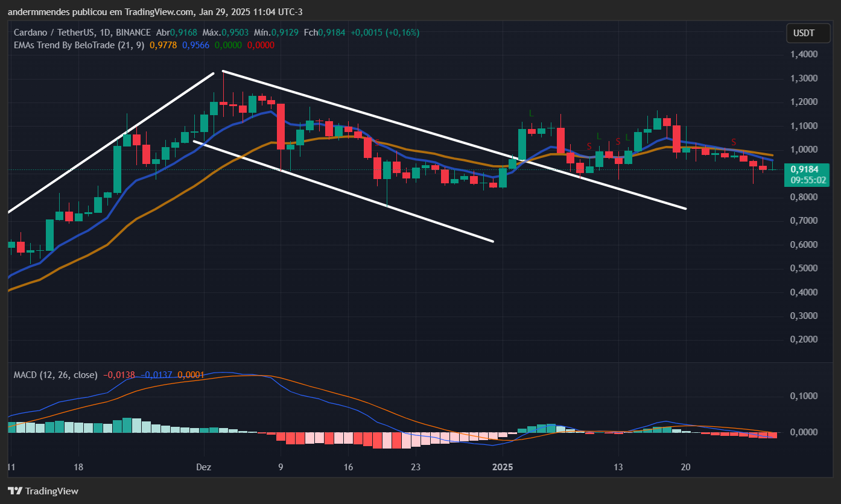Viewport: 841px width, 504px height.
Task: Click the 23 date label on time axis
Action: click(x=415, y=467)
